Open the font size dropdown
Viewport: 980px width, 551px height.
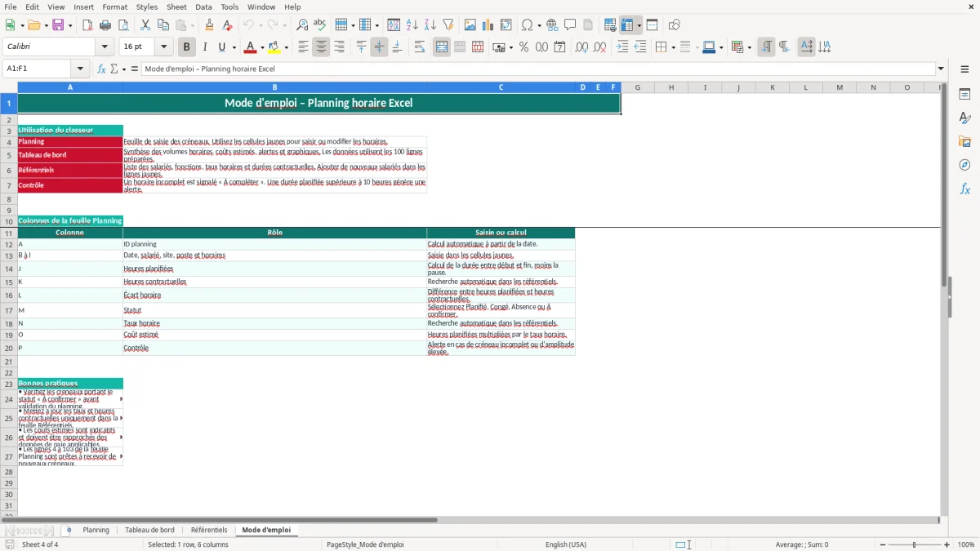[x=164, y=47]
